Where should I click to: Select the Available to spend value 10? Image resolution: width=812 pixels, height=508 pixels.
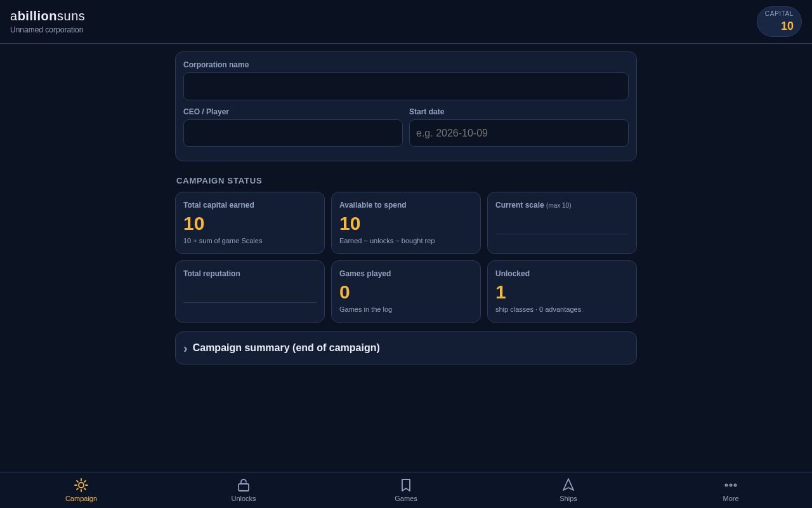pos(350,224)
